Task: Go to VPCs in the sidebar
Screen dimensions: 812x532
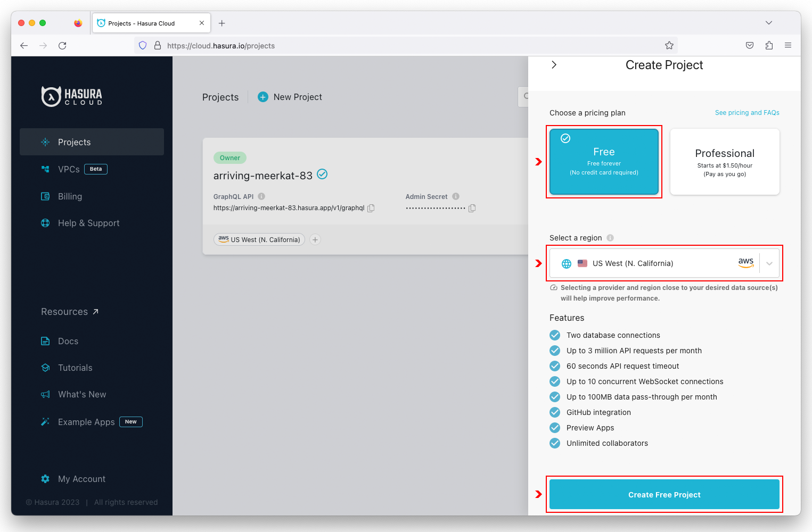Action: (x=69, y=169)
